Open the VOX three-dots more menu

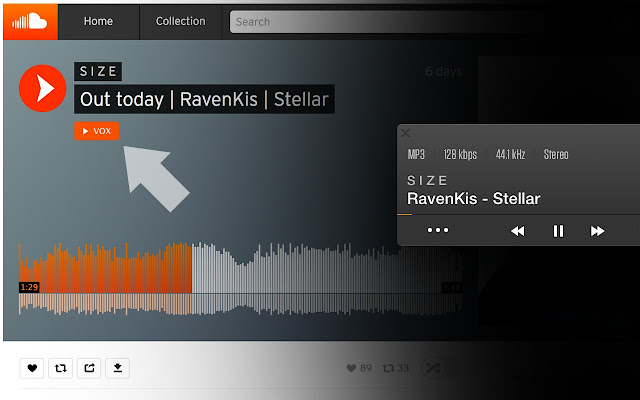pos(438,230)
